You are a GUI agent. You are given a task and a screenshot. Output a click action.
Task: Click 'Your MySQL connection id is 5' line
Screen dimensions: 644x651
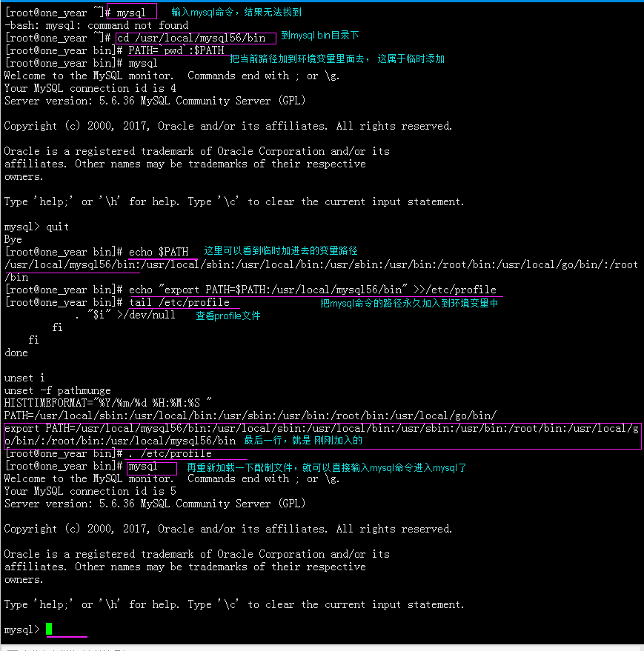[x=90, y=491]
